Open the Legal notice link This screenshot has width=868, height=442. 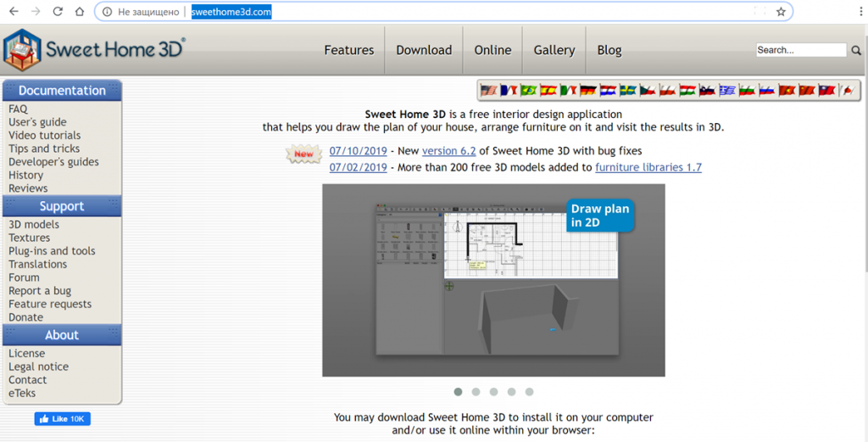38,366
